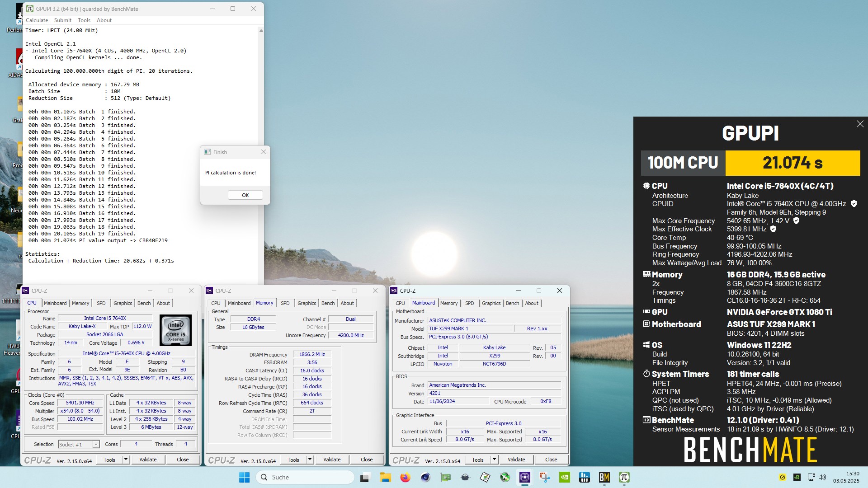Click the verified shield next to CPUID

pos(854,204)
